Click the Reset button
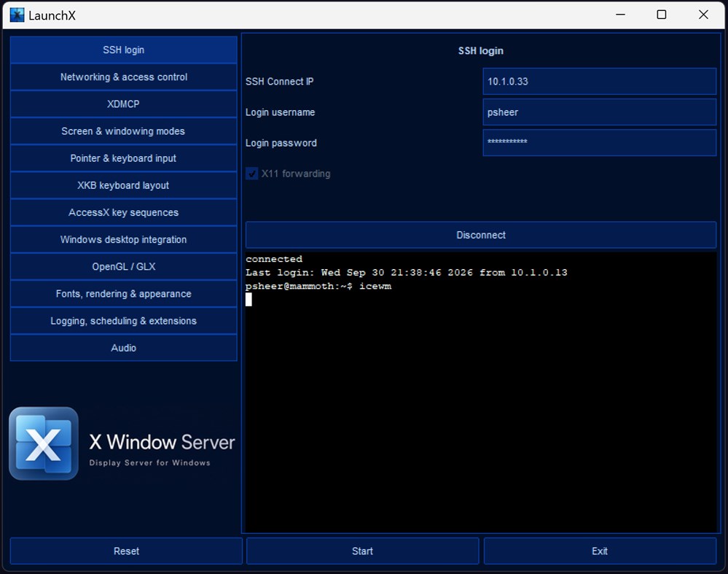 126,551
